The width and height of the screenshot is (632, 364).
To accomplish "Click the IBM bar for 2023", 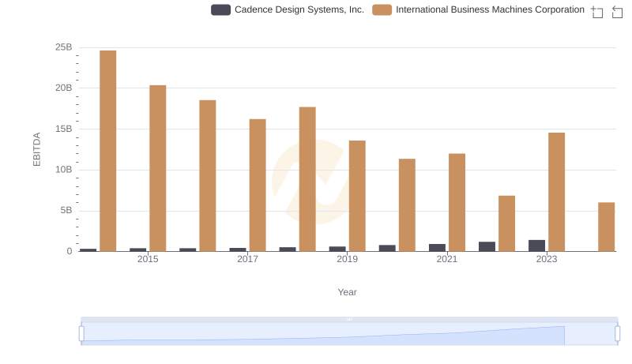I will [x=557, y=192].
